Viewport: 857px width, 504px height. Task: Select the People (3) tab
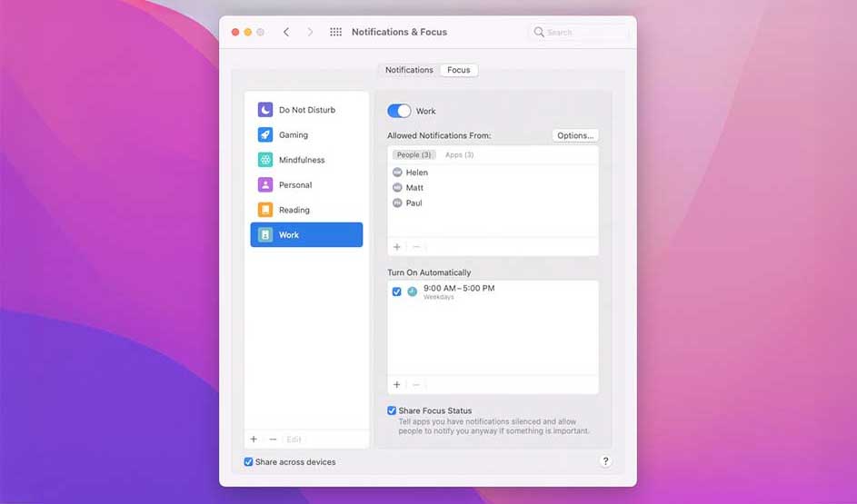click(x=414, y=155)
